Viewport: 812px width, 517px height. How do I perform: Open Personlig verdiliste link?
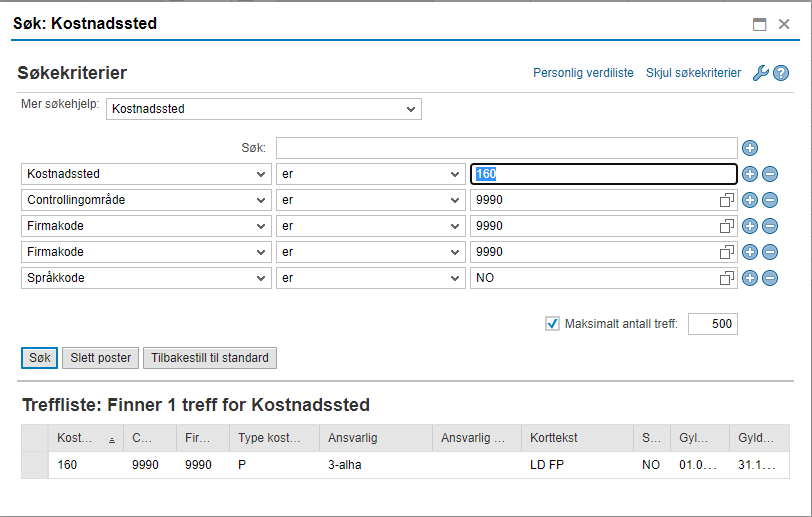pyautogui.click(x=583, y=73)
